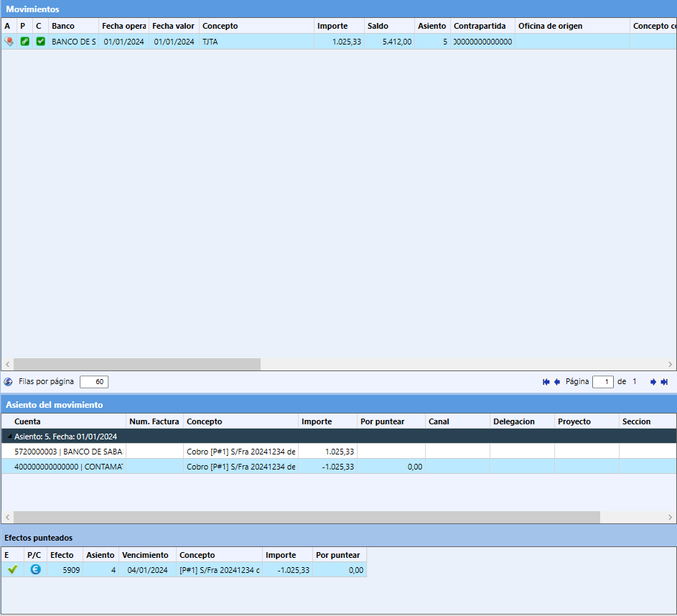Collapse the group Asiento: 5. Fecha: 01/01/2024
The image size is (677, 616).
9,437
